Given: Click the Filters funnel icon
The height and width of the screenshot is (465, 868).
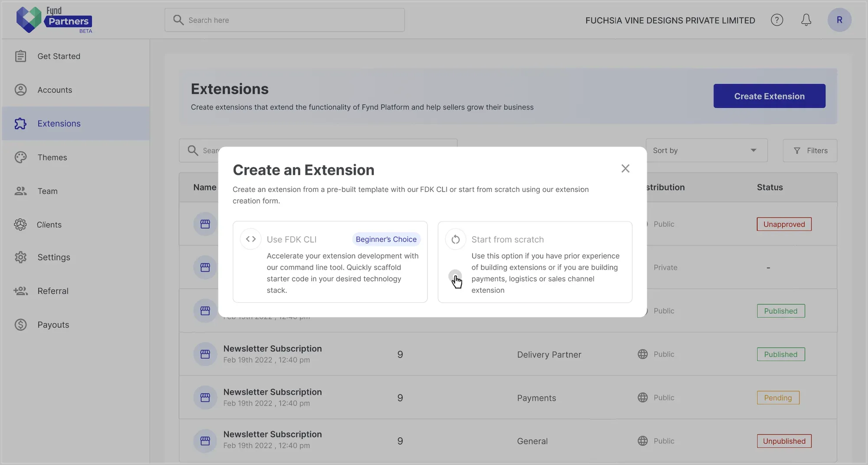Looking at the screenshot, I should pyautogui.click(x=797, y=151).
